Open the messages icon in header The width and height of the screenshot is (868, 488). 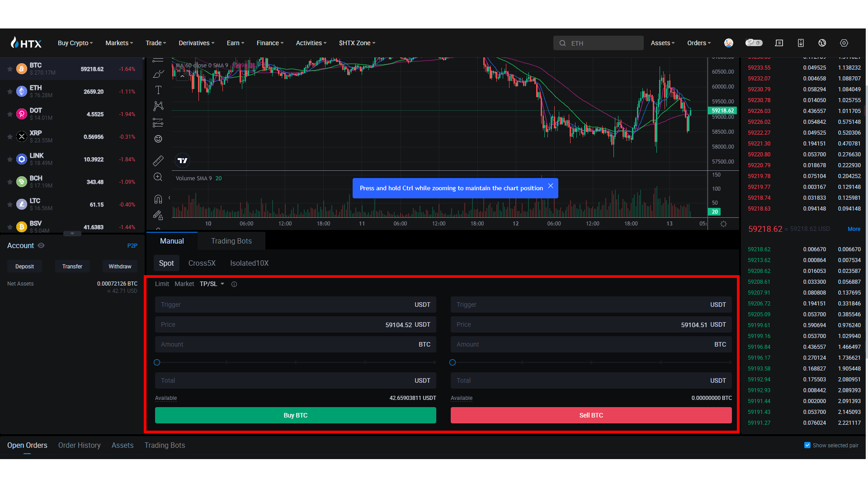pyautogui.click(x=779, y=43)
